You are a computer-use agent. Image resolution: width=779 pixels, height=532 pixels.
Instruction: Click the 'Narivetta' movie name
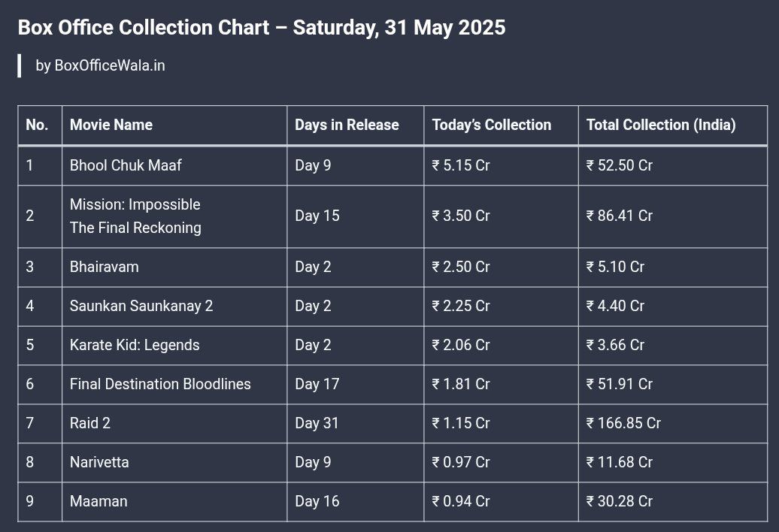(x=99, y=462)
